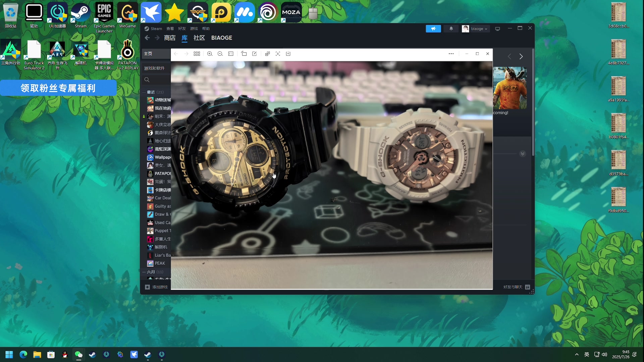
Task: Open File Explorer from taskbar
Action: point(37,354)
